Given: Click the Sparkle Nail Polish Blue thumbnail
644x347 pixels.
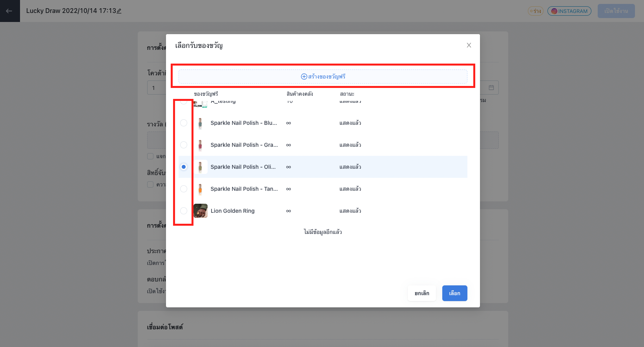Looking at the screenshot, I should pyautogui.click(x=201, y=123).
